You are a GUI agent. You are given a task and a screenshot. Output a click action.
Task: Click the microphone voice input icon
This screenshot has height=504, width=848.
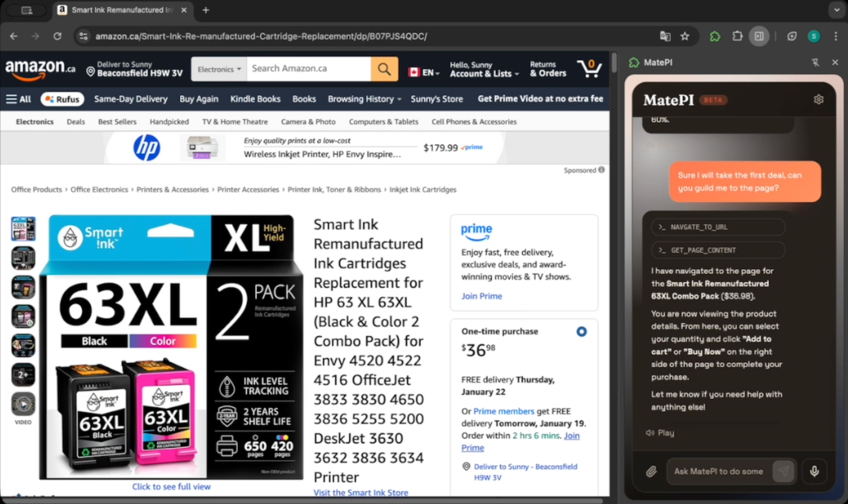pyautogui.click(x=814, y=471)
